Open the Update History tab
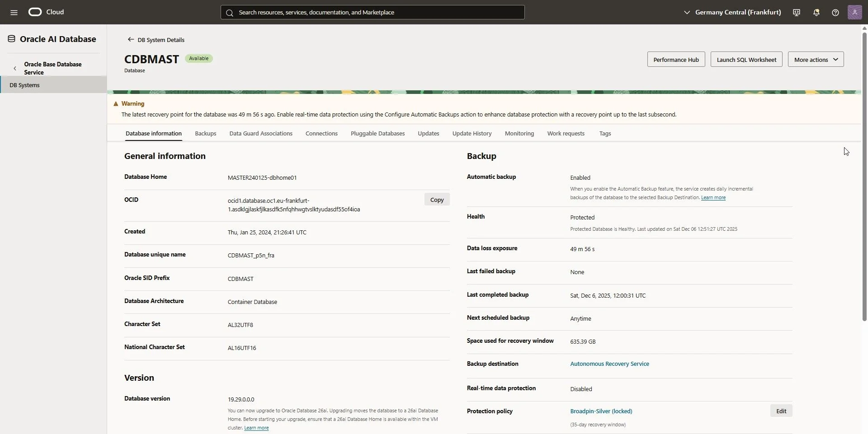 click(472, 133)
